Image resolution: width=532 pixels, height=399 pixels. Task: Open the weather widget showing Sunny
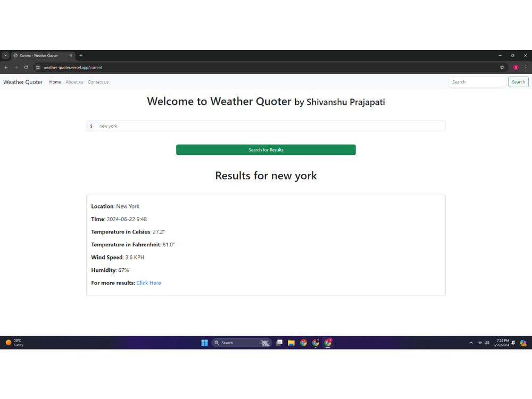tap(14, 343)
